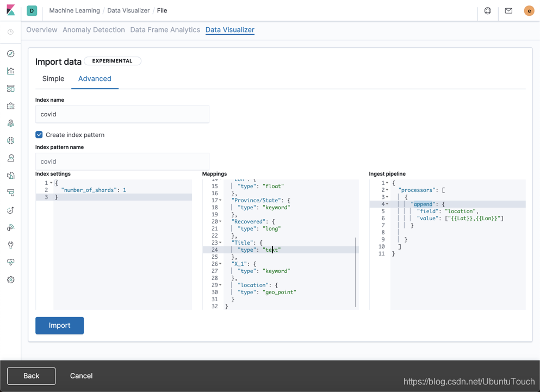Open Uptime from the sidebar

pos(11,210)
